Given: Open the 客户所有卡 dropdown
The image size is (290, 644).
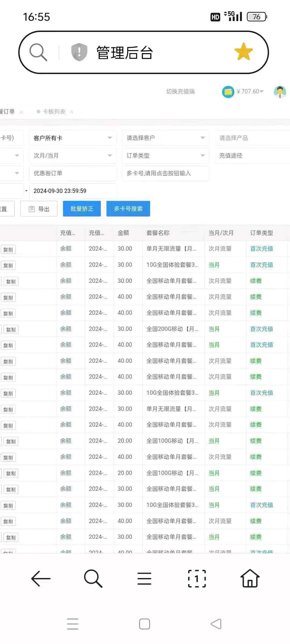Looking at the screenshot, I should pos(73,138).
